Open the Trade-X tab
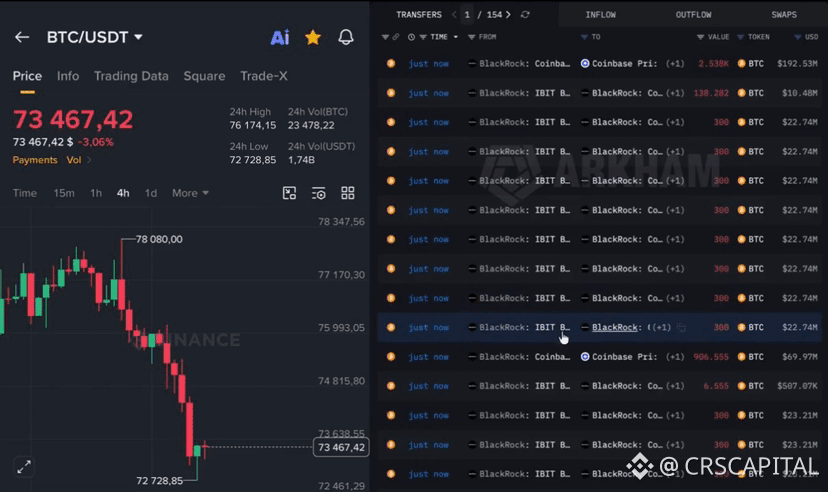The width and height of the screenshot is (828, 492). [x=264, y=76]
